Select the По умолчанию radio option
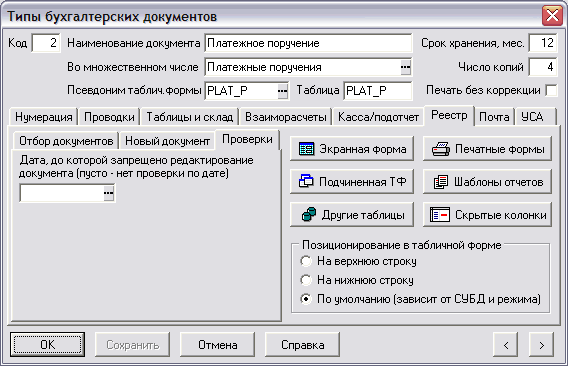568x366 pixels. pyautogui.click(x=306, y=299)
